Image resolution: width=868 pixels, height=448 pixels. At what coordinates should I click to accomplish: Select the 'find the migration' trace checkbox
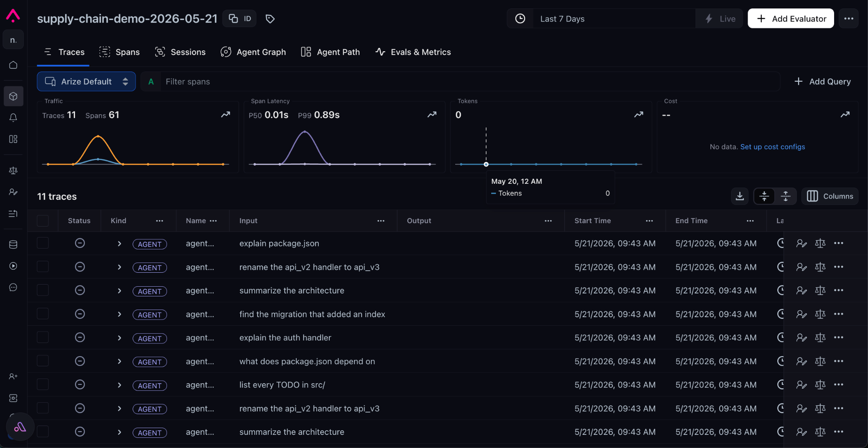pyautogui.click(x=43, y=314)
